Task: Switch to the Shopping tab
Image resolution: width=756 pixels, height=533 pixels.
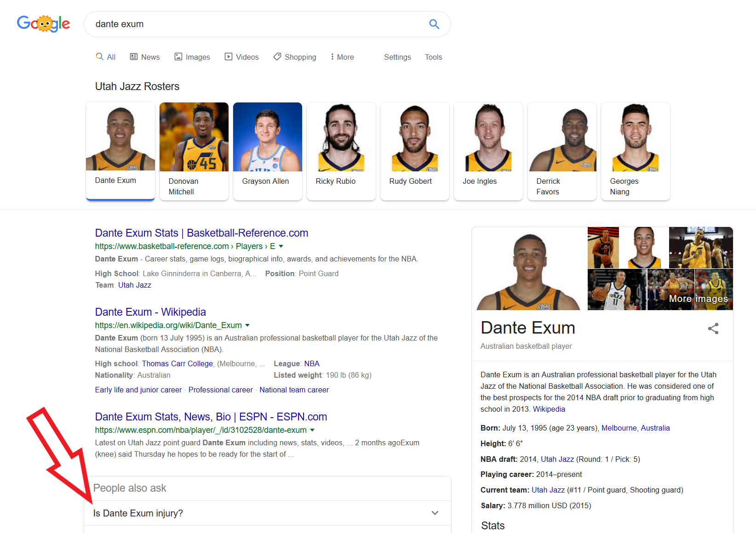Action: tap(295, 57)
